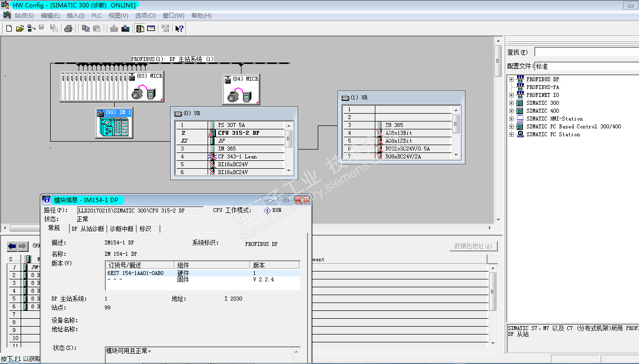Expand the PROFINET IO catalog node
The height and width of the screenshot is (364, 639).
(x=512, y=95)
